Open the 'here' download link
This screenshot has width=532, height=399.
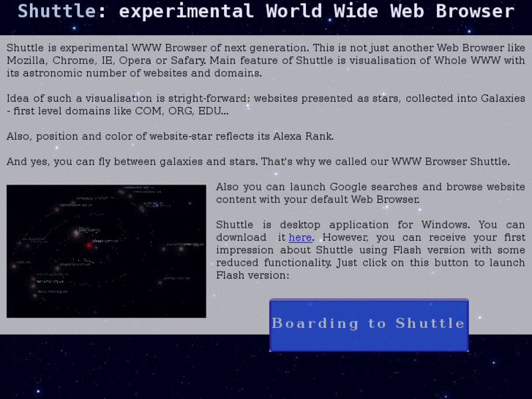pyautogui.click(x=300, y=237)
